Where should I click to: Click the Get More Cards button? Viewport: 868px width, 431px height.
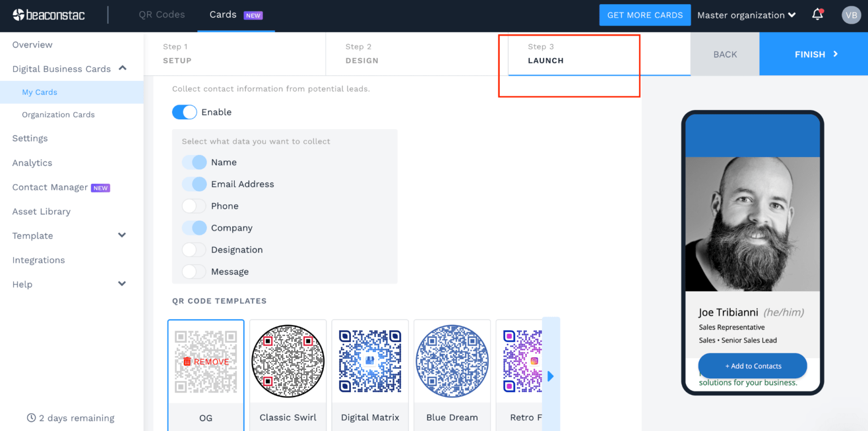point(644,15)
